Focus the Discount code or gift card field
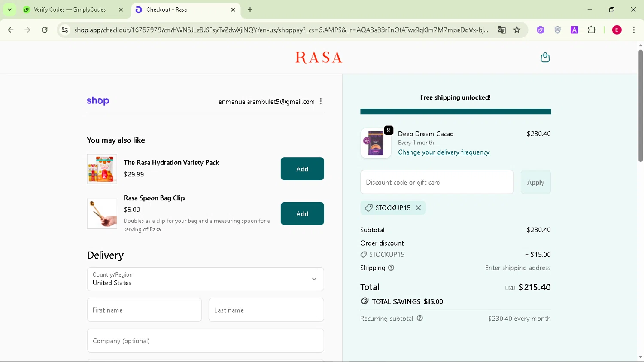Viewport: 644px width, 362px height. click(x=437, y=182)
